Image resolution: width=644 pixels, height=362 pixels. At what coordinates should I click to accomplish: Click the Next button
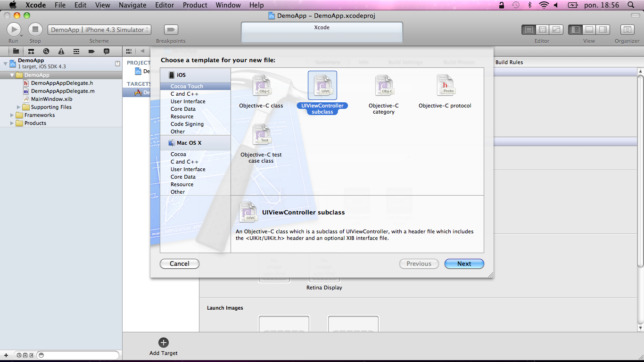click(x=464, y=264)
